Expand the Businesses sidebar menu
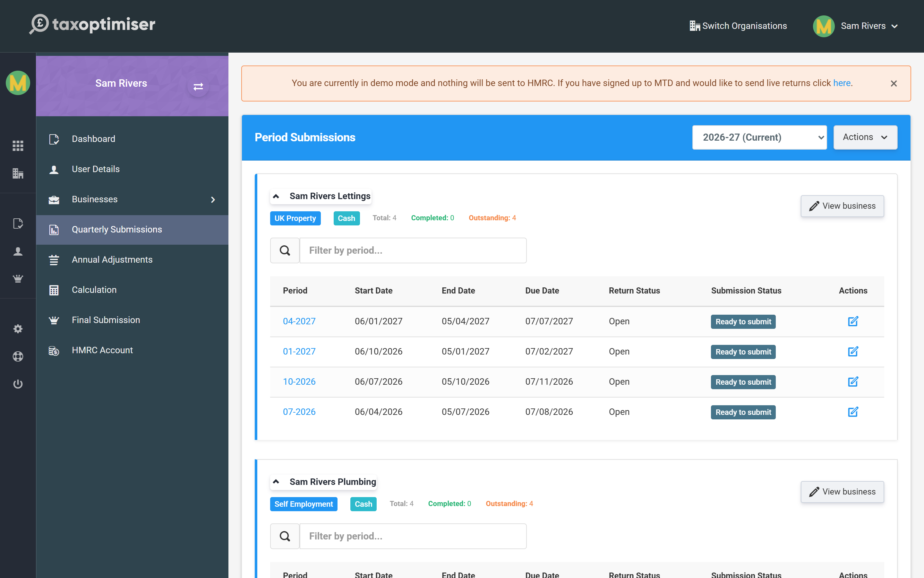 pos(132,199)
